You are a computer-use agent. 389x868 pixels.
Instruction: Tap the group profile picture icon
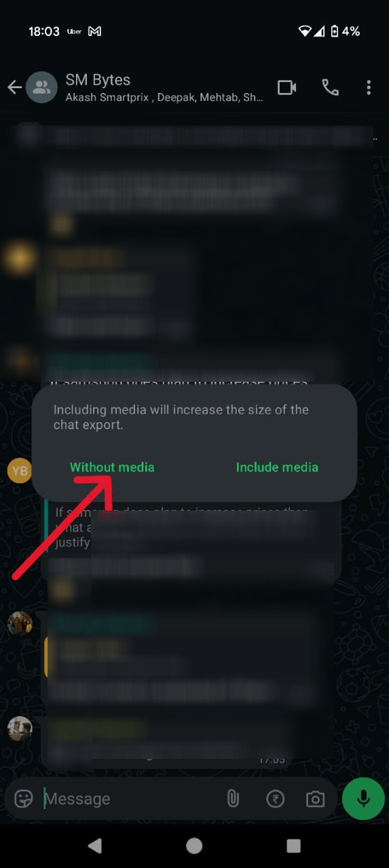[x=41, y=87]
